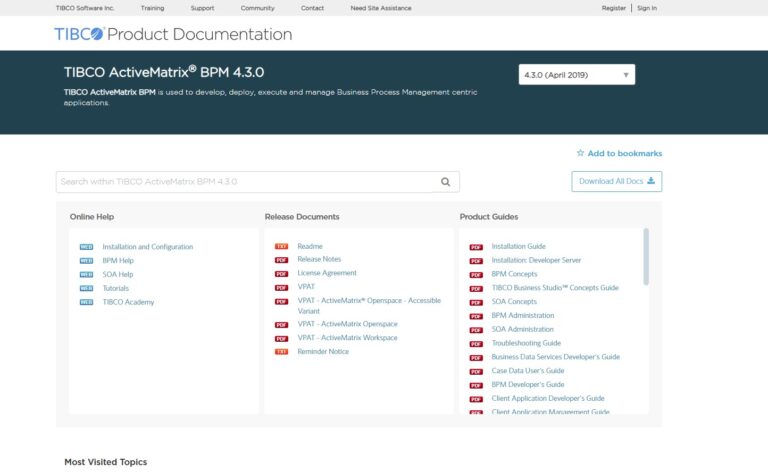Click the PDF icon beside BPM Developer's Guide
This screenshot has height=472, width=768.
pyautogui.click(x=476, y=385)
